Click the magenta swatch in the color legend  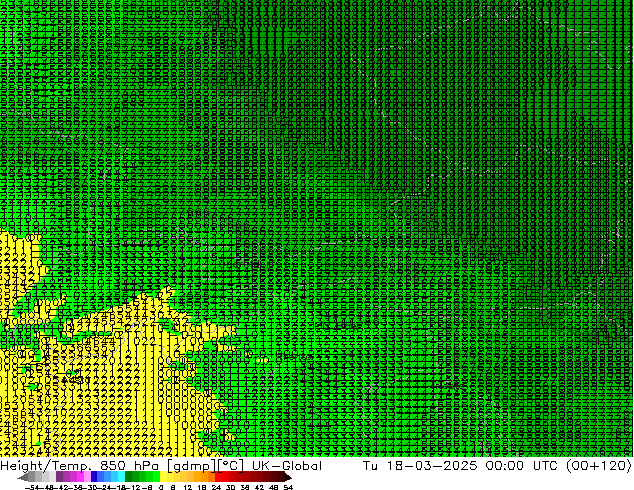[80, 477]
